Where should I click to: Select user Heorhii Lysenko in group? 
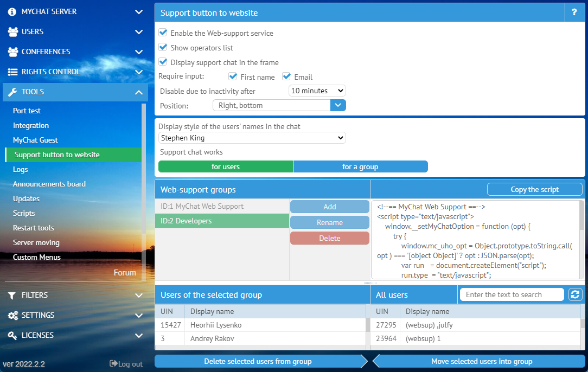(260, 325)
